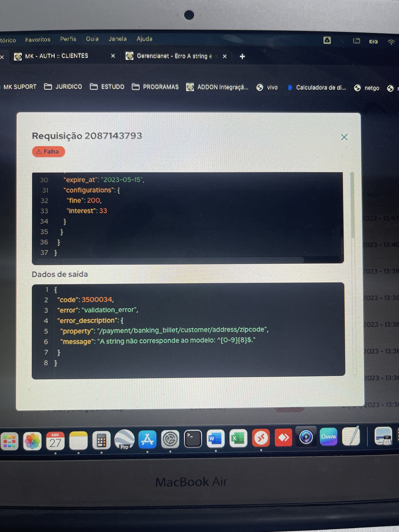Click the "expire_at" line 30
399x532 pixels.
coord(104,180)
